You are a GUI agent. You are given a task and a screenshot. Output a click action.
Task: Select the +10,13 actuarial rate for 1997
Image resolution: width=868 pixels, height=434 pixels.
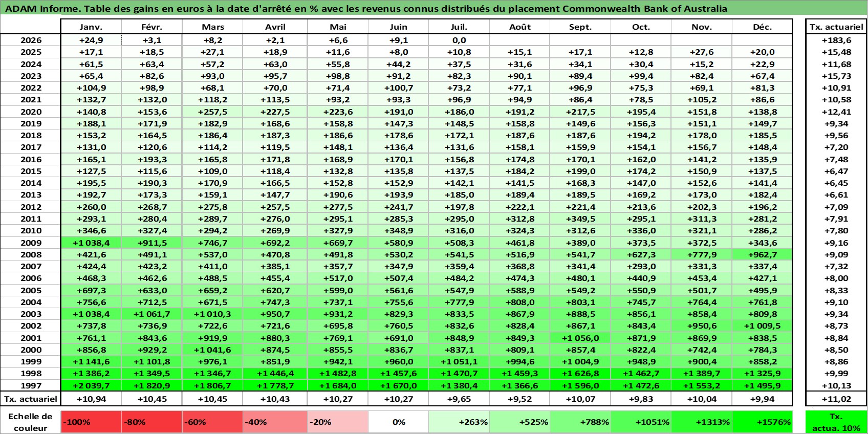(x=836, y=385)
